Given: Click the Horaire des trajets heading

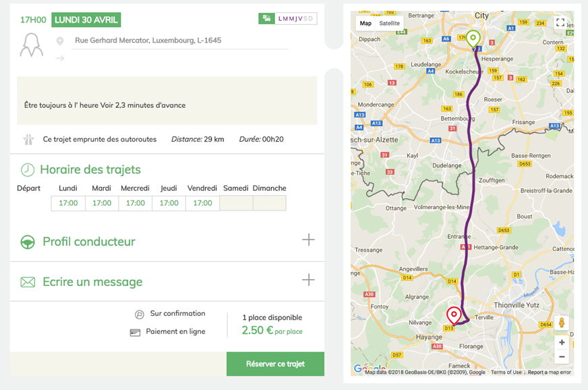Looking at the screenshot, I should (90, 169).
